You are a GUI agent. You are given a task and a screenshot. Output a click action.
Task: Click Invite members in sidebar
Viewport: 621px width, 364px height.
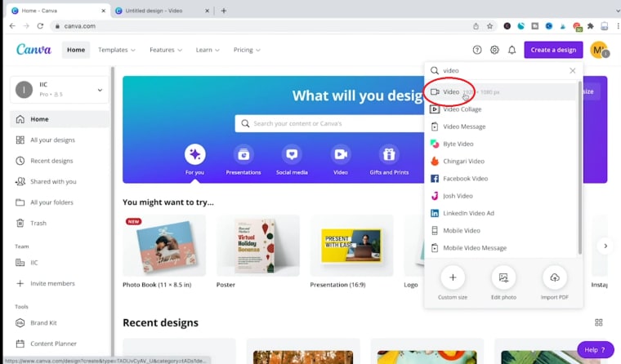click(x=60, y=283)
